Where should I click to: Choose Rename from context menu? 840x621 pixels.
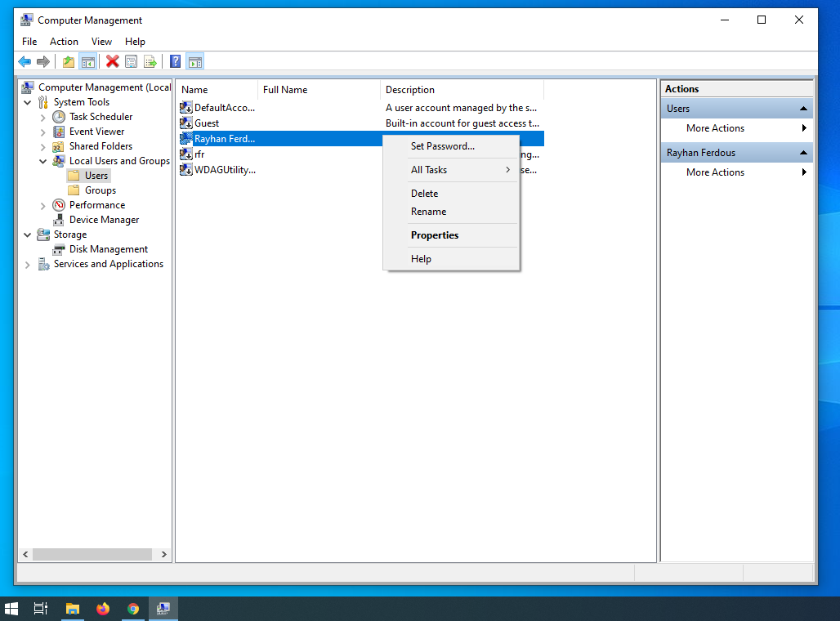tap(451, 212)
